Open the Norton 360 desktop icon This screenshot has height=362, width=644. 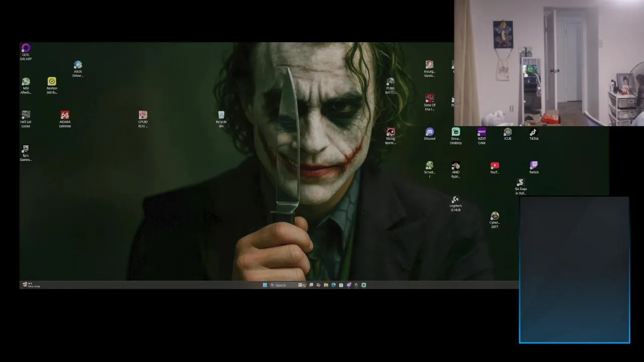[x=52, y=85]
